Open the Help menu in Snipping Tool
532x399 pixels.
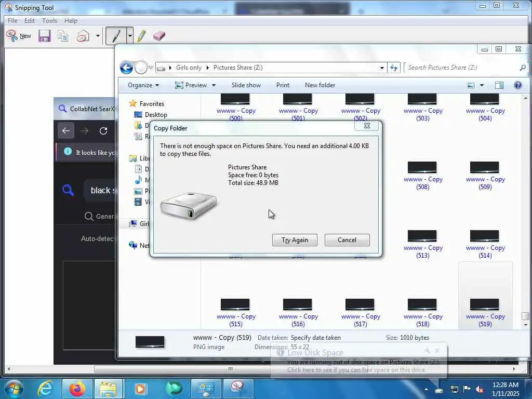click(x=71, y=21)
